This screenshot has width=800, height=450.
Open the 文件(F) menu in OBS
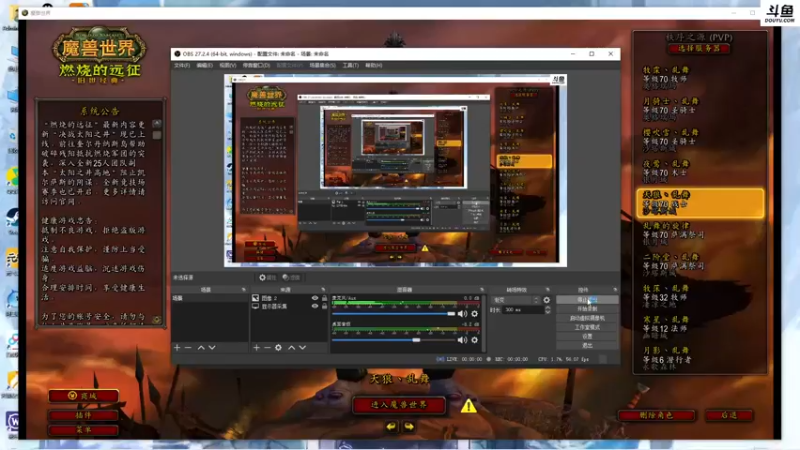(182, 65)
